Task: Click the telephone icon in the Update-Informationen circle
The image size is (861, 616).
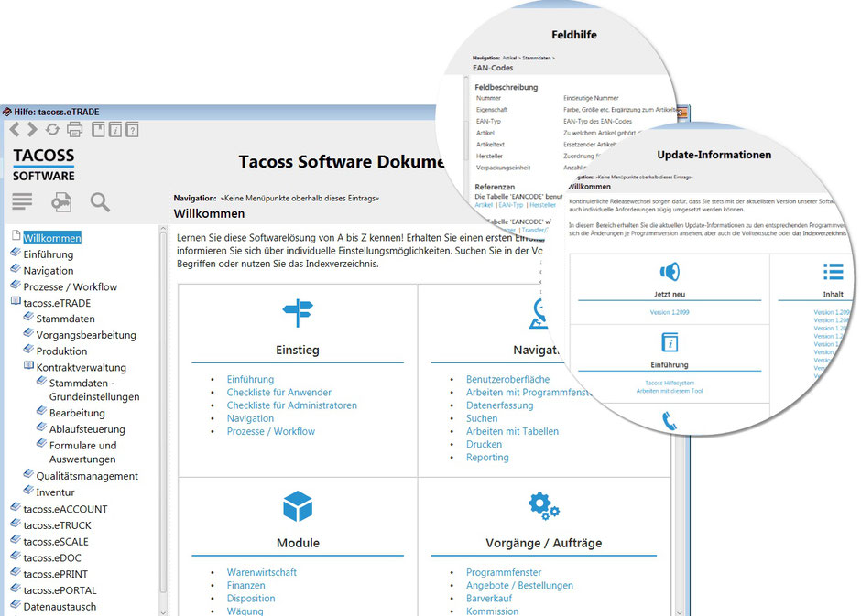Action: [670, 421]
